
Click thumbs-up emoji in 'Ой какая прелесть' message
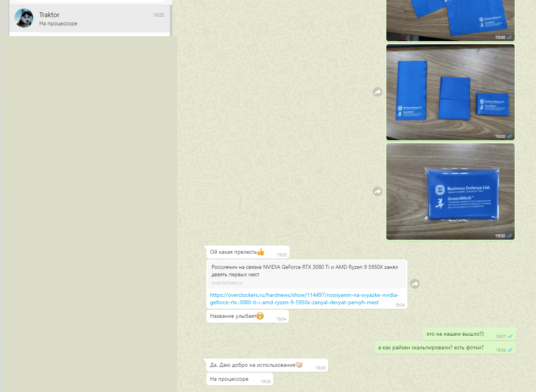(261, 252)
